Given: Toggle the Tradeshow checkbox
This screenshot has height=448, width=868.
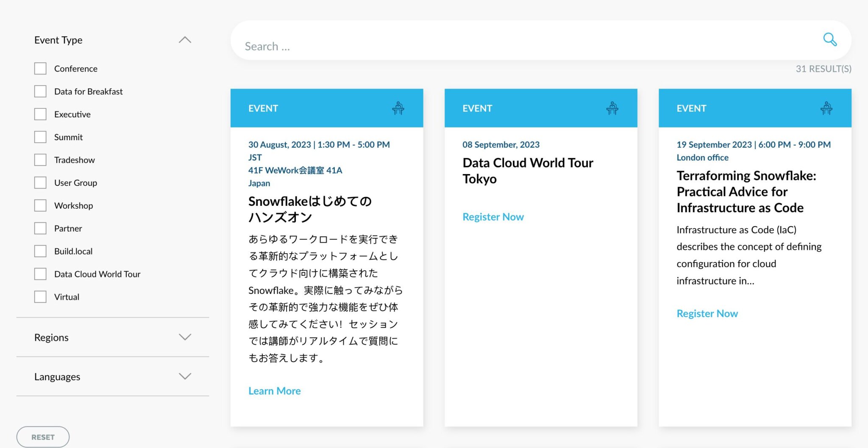Looking at the screenshot, I should pos(40,160).
